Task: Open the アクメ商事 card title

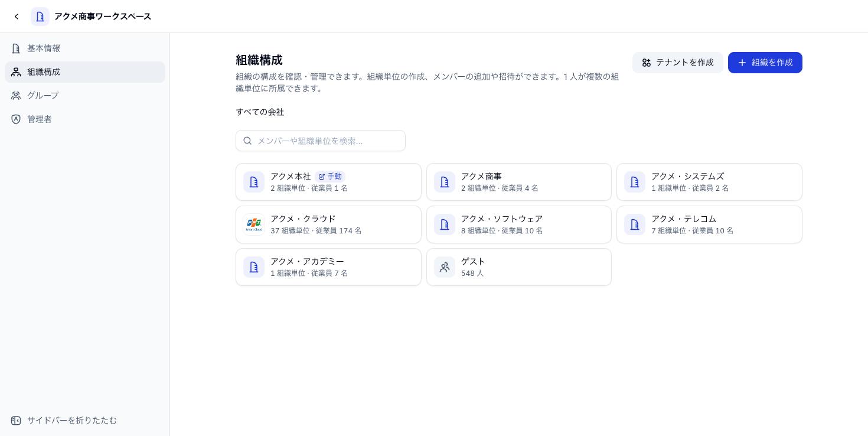Action: point(481,177)
